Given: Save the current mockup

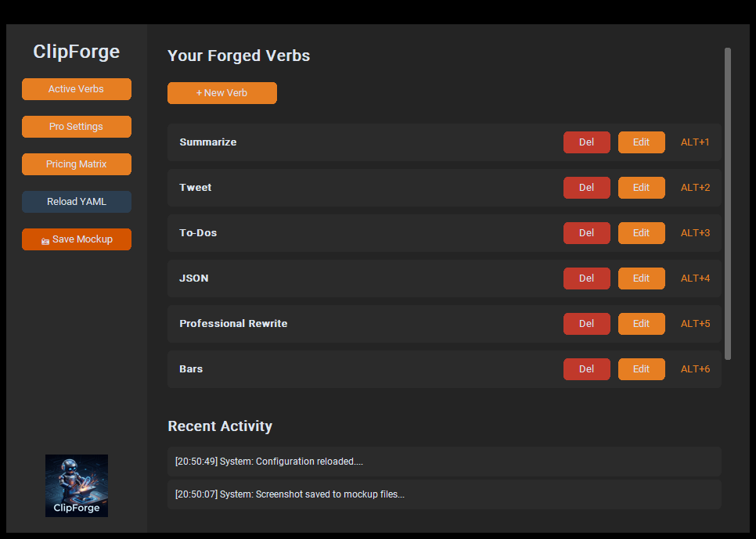Looking at the screenshot, I should coord(76,239).
